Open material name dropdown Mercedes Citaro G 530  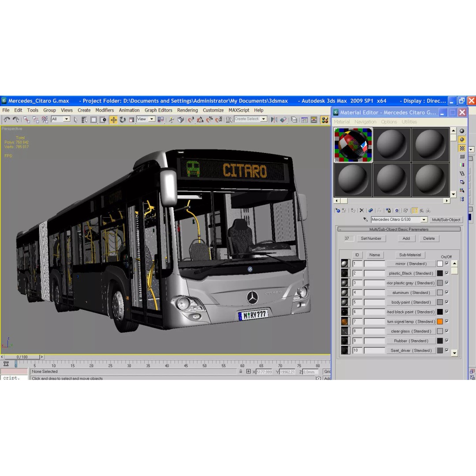point(424,219)
